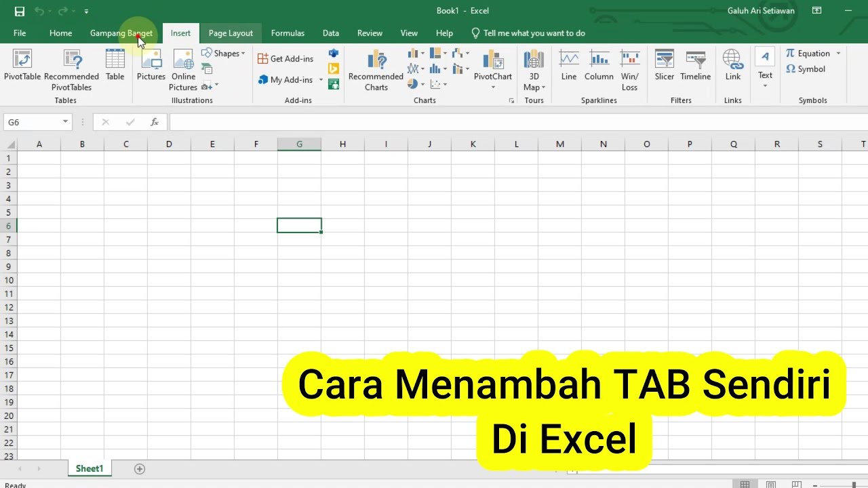Expand the Name Box dropdown
This screenshot has width=868, height=488.
coord(65,122)
